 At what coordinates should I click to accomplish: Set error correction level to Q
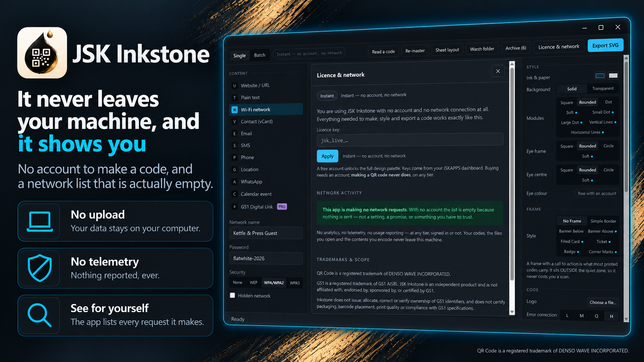pos(597,316)
